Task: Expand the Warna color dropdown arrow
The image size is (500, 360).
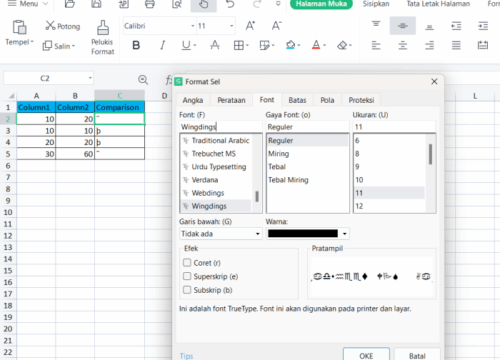Action: (345, 234)
